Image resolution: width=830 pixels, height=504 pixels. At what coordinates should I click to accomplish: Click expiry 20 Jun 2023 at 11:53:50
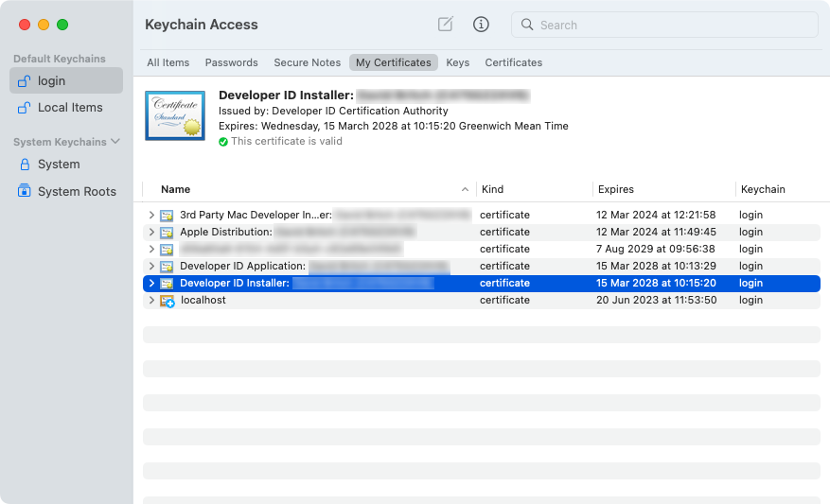[x=657, y=300]
